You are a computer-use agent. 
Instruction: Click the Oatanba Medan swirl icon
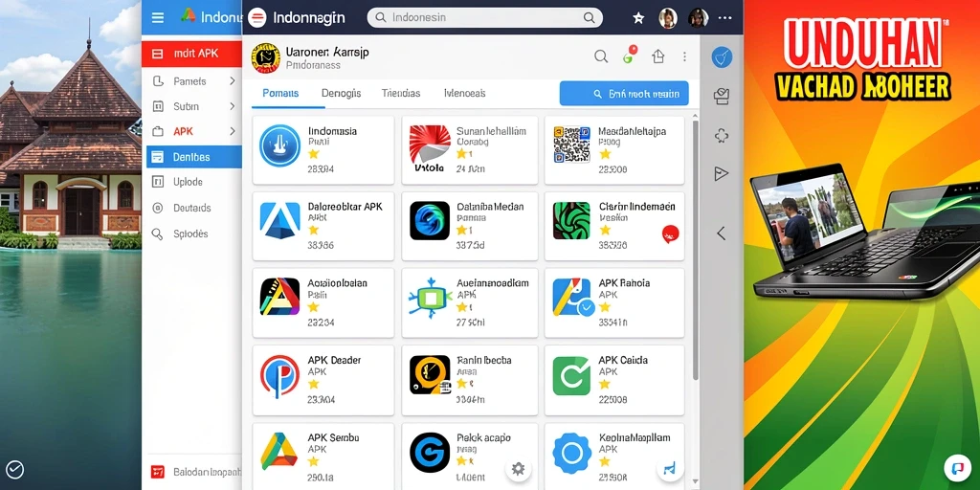click(430, 221)
